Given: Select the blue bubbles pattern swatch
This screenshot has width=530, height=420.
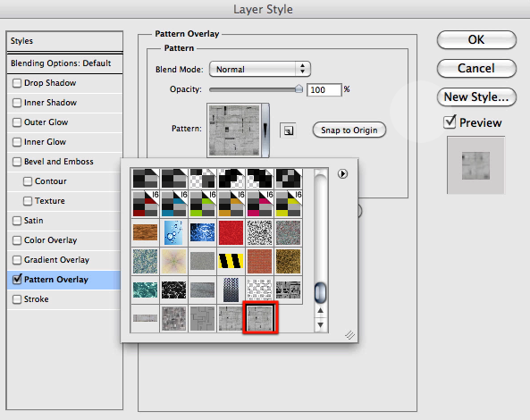Looking at the screenshot, I should (x=173, y=232).
